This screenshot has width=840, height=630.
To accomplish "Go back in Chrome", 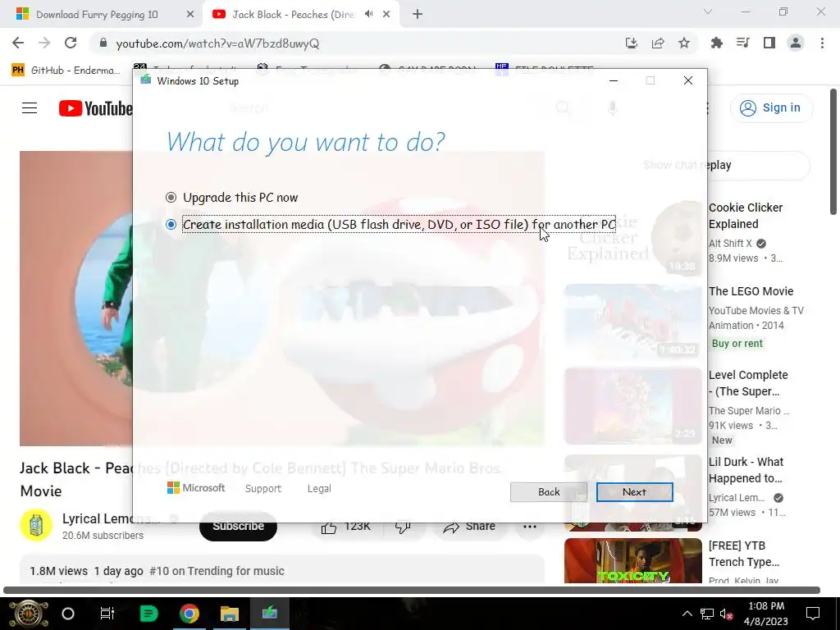I will coord(18,43).
